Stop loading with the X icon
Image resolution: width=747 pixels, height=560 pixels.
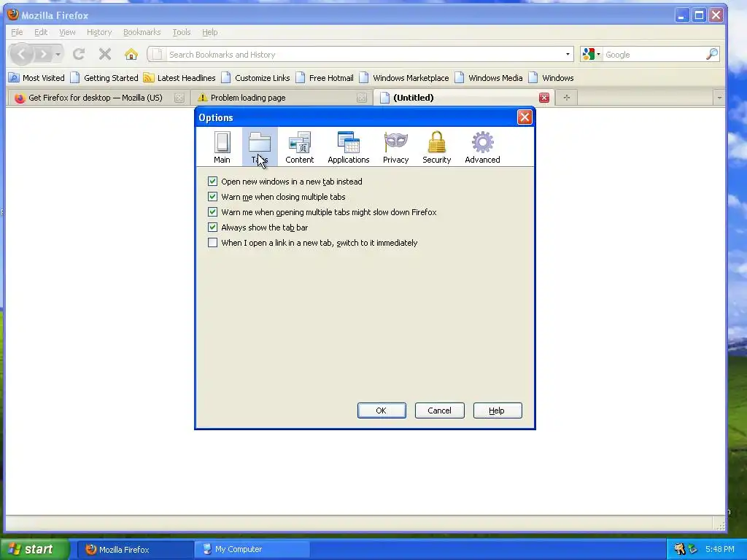(105, 54)
